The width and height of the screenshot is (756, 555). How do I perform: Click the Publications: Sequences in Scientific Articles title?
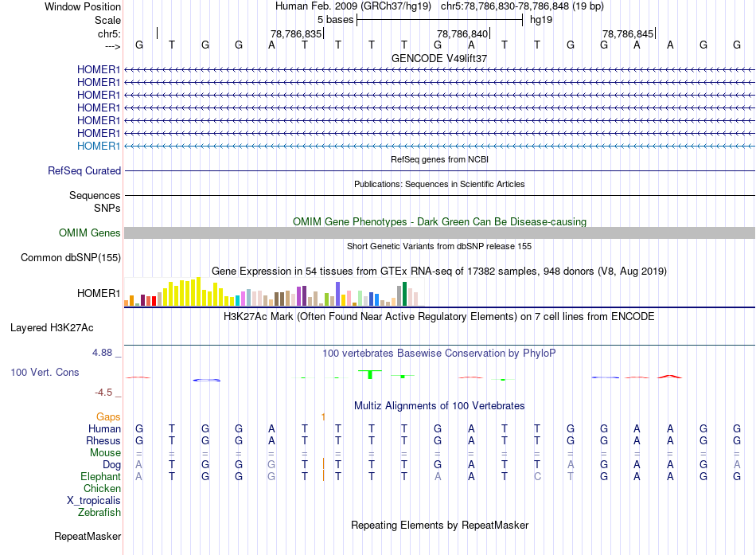click(439, 184)
